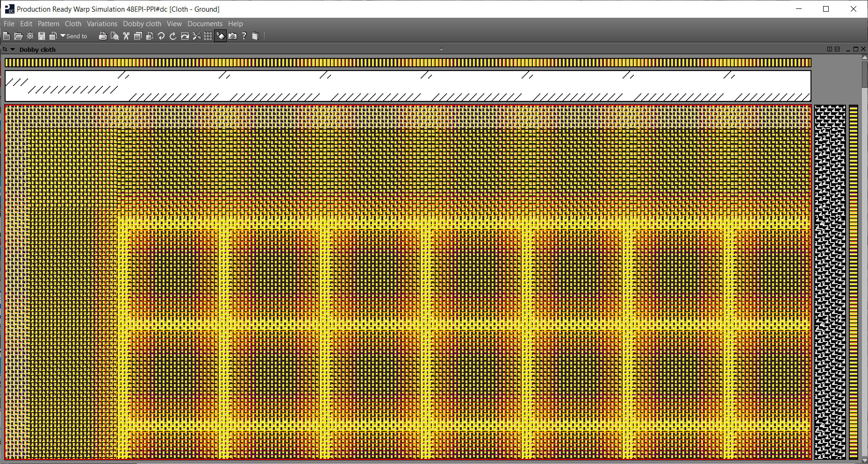Screen dimensions: 868x464
Task: Open the Cloth menu
Action: coord(73,23)
